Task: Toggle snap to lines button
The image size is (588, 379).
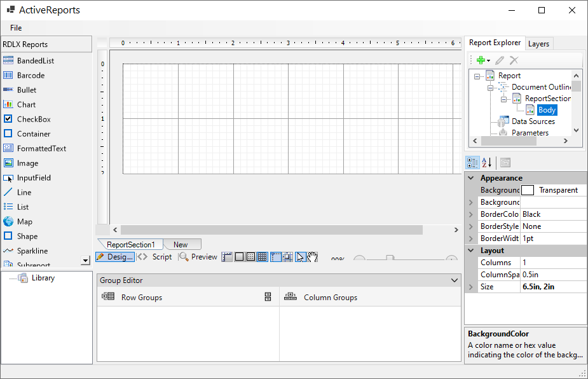Action: pyautogui.click(x=276, y=257)
